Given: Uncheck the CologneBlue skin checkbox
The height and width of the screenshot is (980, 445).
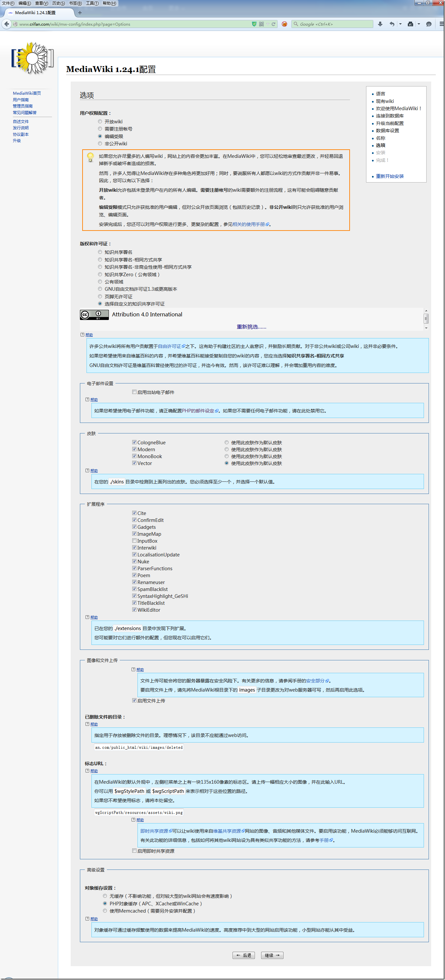Looking at the screenshot, I should click(x=134, y=442).
